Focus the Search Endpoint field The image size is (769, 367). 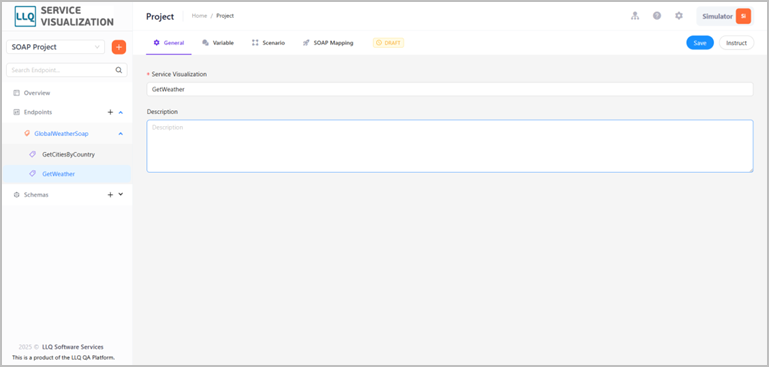[x=67, y=70]
